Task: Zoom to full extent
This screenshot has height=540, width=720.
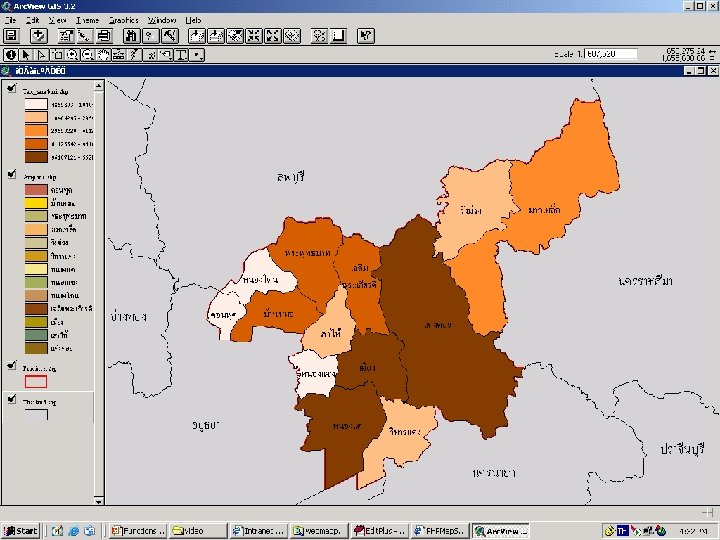Action: [197, 36]
